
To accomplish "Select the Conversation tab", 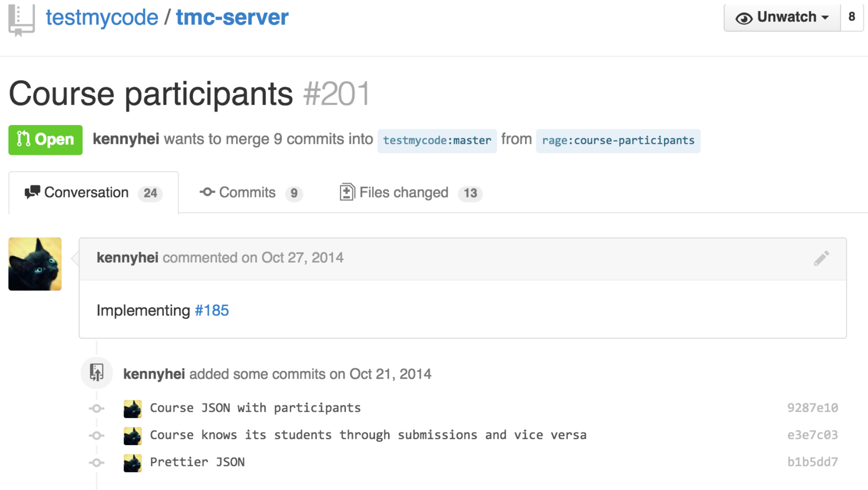I will click(93, 193).
